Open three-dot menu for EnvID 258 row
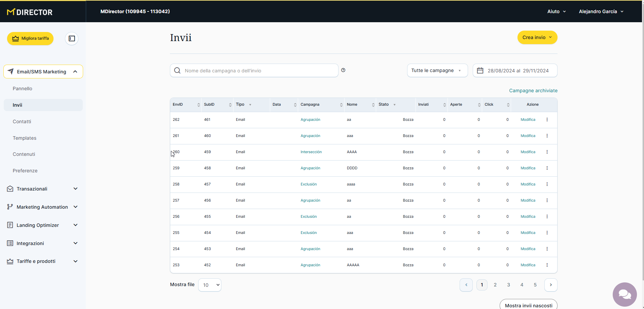Screen dimensions: 644x309 pyautogui.click(x=547, y=184)
